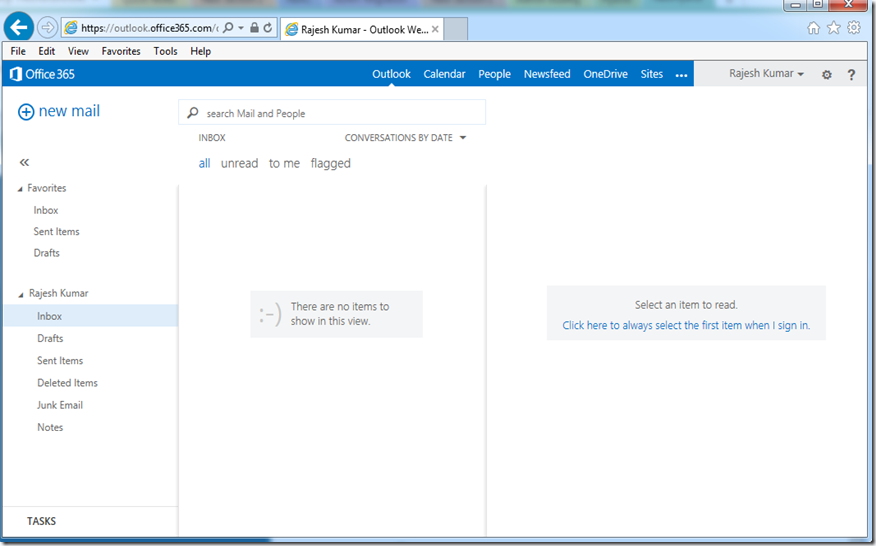
Task: Open the browser tools gear icon
Action: pos(854,27)
